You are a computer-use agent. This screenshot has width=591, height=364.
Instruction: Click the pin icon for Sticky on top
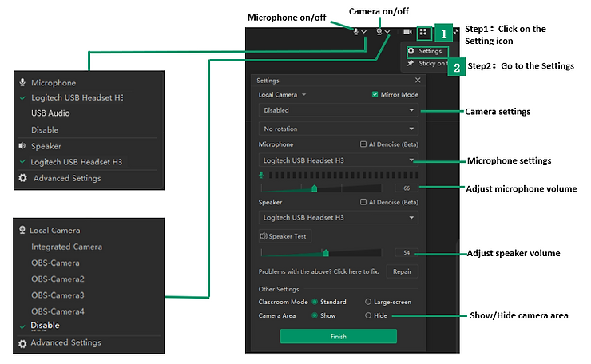point(411,63)
